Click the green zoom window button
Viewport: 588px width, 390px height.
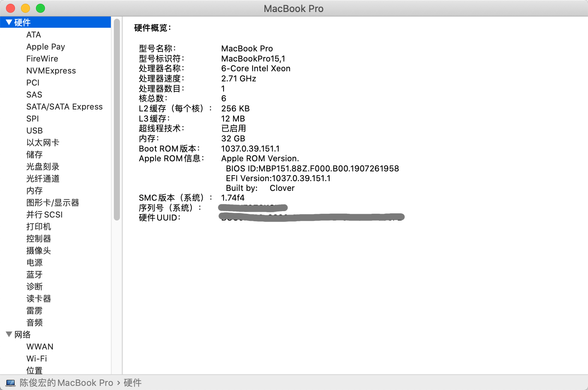tap(40, 8)
